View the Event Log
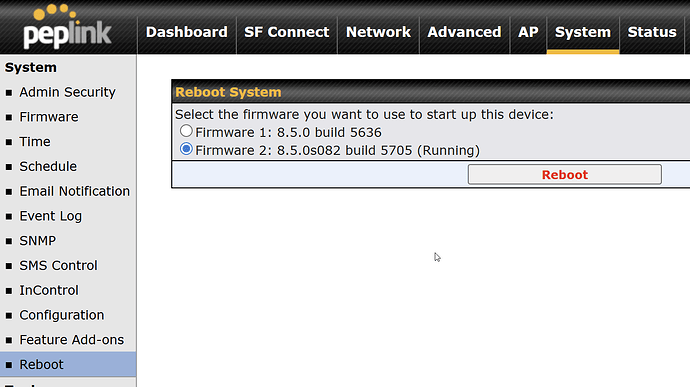Image resolution: width=690 pixels, height=387 pixels. click(51, 216)
